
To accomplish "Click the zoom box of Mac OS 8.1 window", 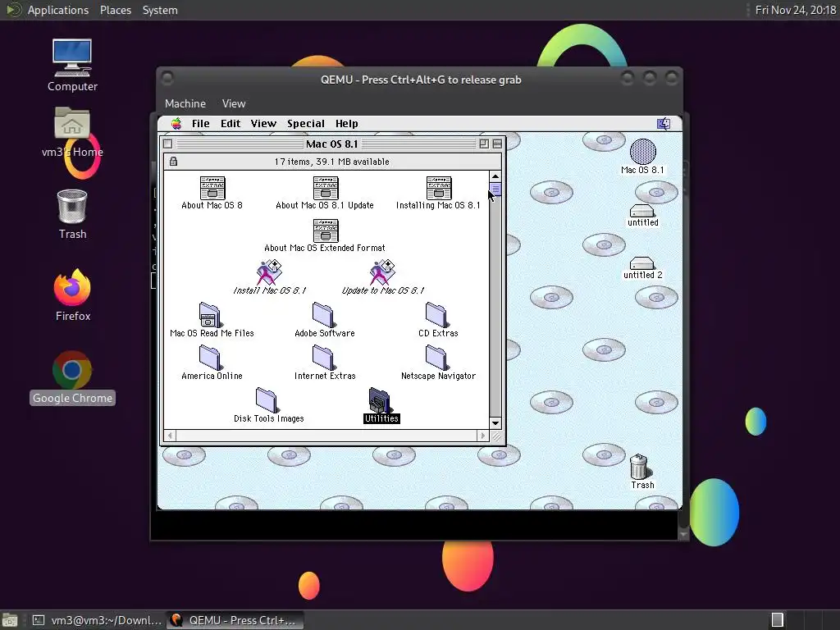I will tap(484, 144).
